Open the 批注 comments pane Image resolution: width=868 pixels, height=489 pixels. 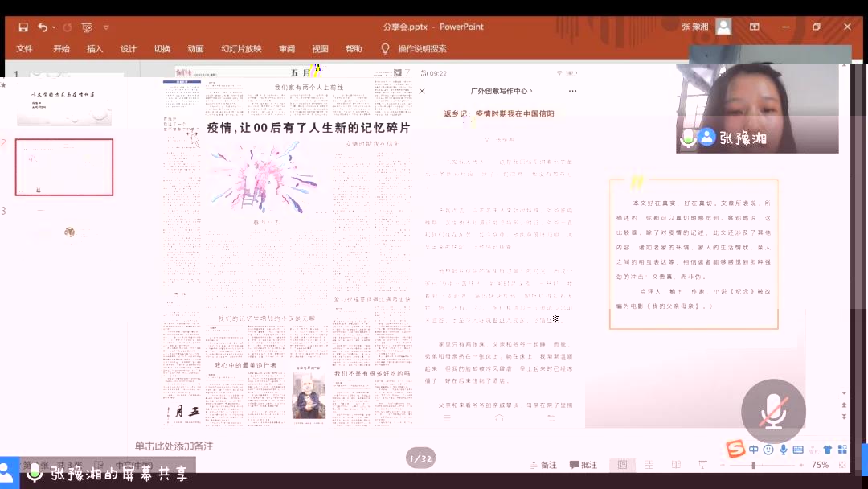583,465
